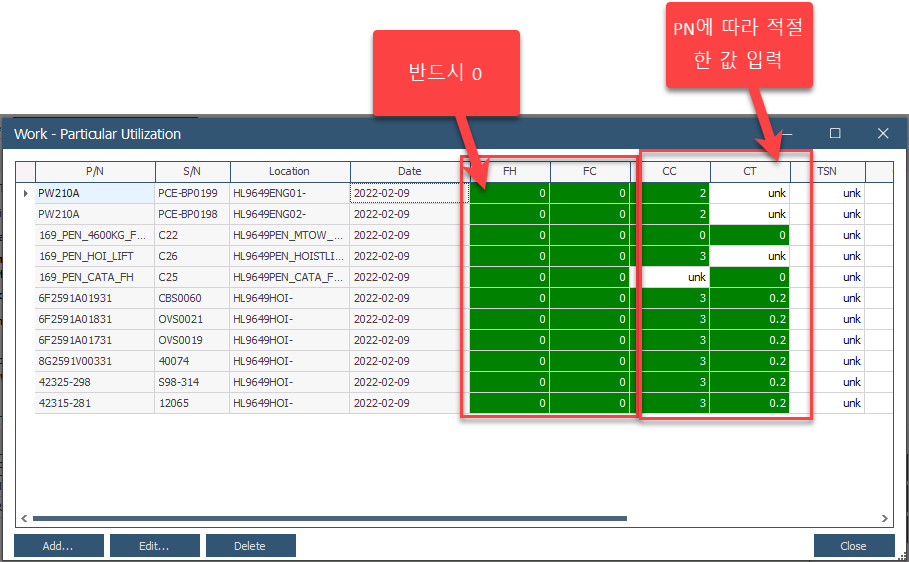This screenshot has width=909, height=562.
Task: Sort by the P/N column header
Action: tap(95, 171)
